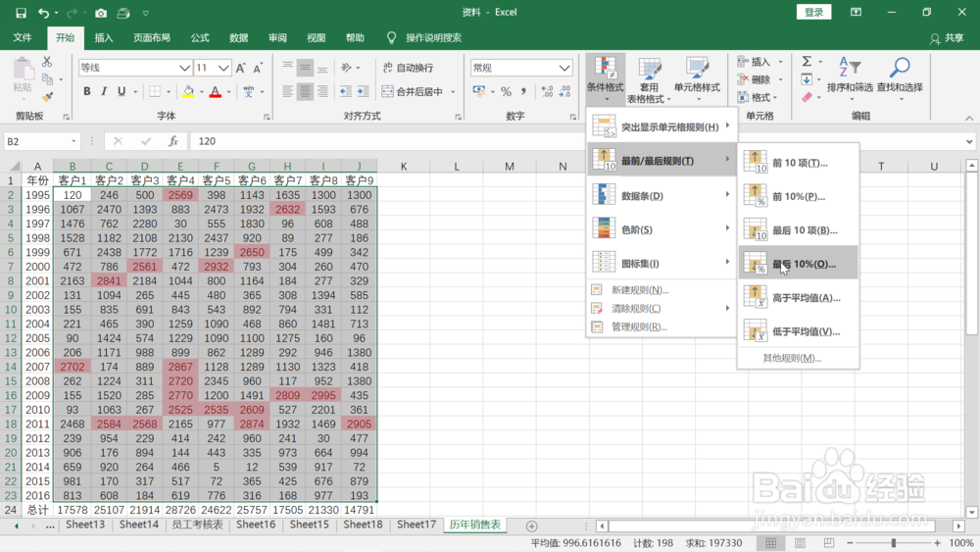Open the number format dropdown 常规
Screen dimensions: 980x552
[564, 68]
